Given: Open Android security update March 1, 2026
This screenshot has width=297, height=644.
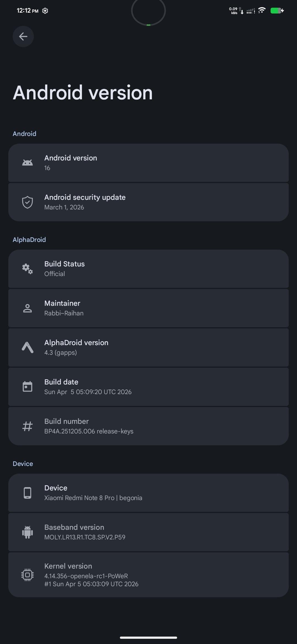Looking at the screenshot, I should [x=148, y=202].
